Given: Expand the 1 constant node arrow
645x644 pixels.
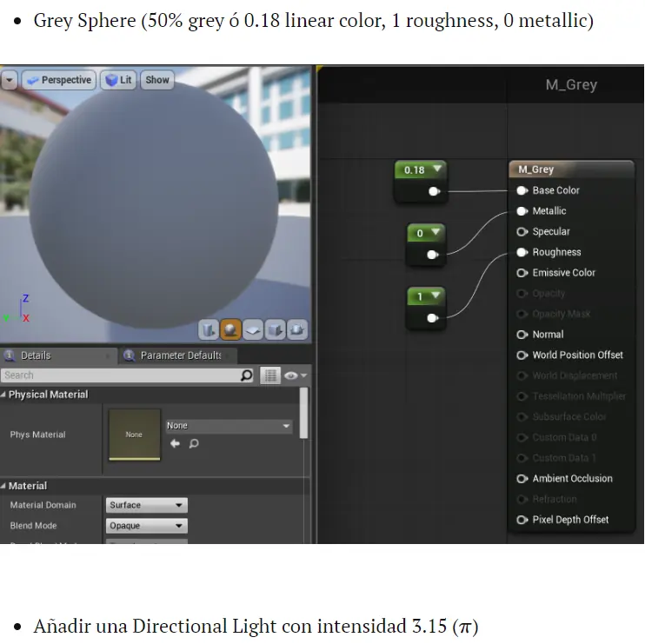Looking at the screenshot, I should [x=436, y=295].
